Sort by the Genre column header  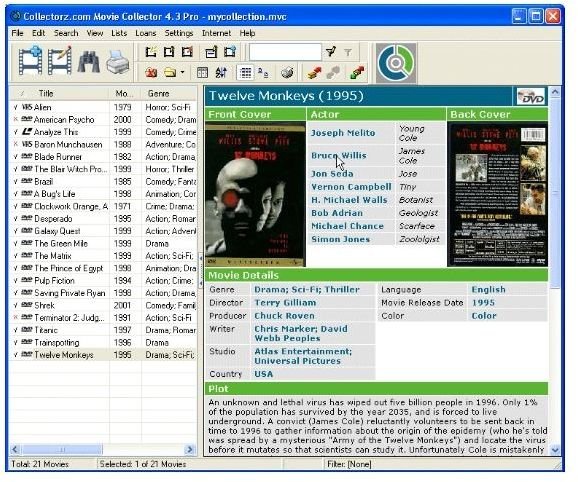pyautogui.click(x=170, y=94)
